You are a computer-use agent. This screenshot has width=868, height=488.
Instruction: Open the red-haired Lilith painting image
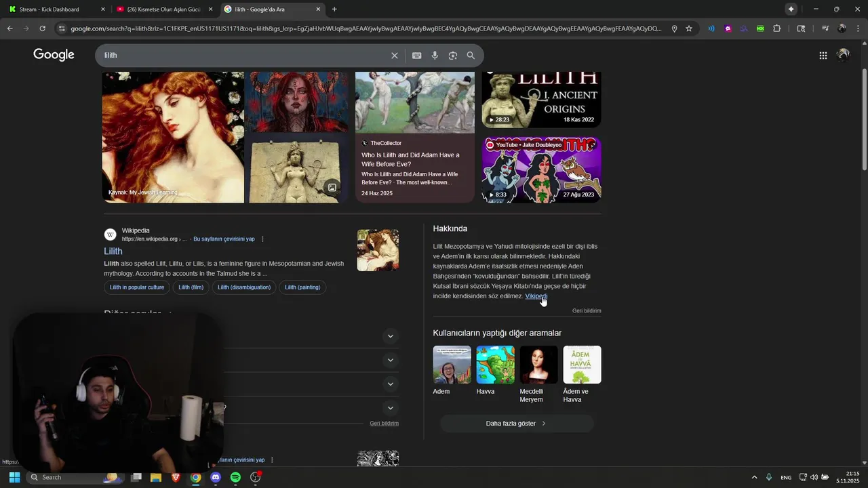pyautogui.click(x=173, y=138)
